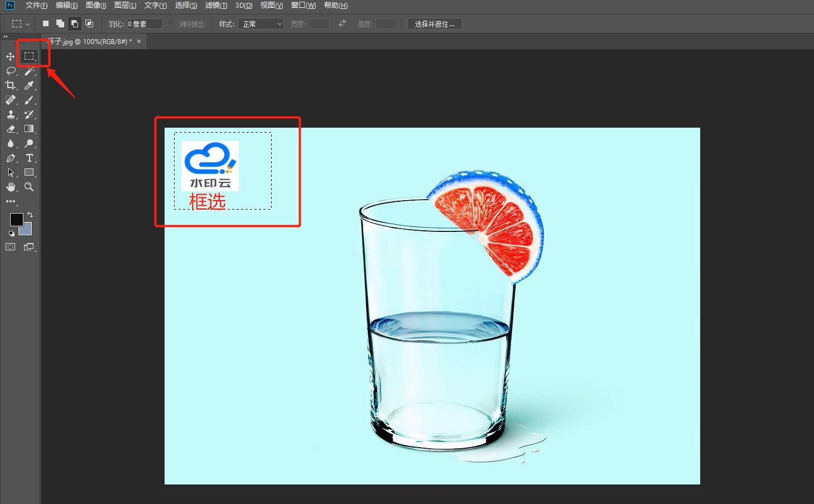Select the History Brush tool

click(29, 114)
